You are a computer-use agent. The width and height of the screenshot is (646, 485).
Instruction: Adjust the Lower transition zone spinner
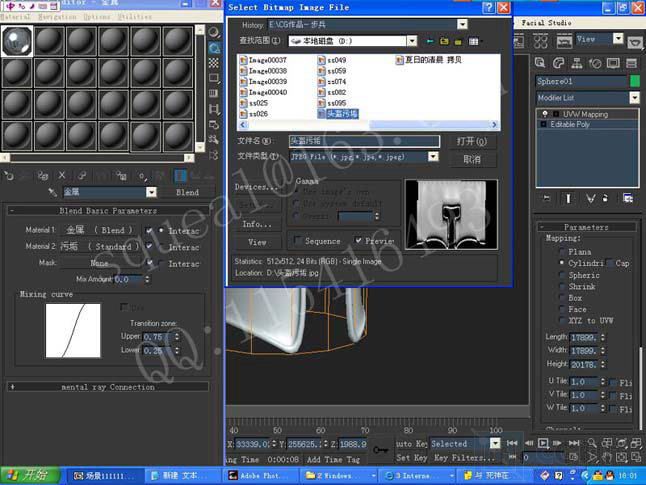click(x=177, y=350)
